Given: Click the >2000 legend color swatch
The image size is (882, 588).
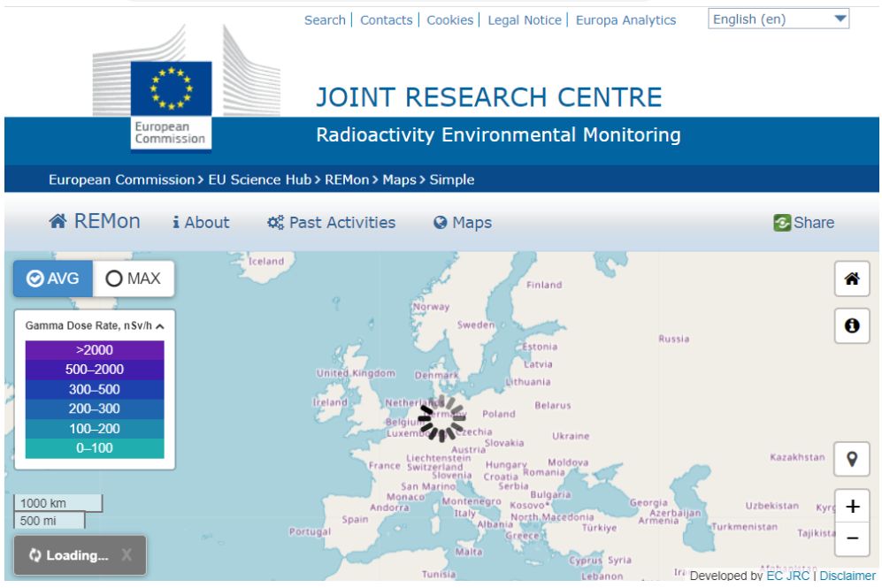Looking at the screenshot, I should click(x=95, y=350).
